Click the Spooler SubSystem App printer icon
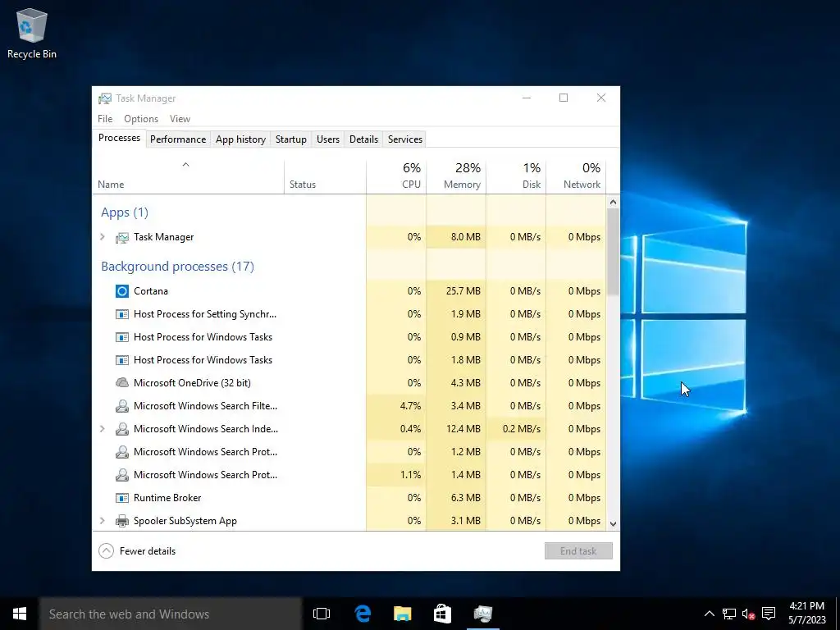This screenshot has height=630, width=840. point(122,521)
